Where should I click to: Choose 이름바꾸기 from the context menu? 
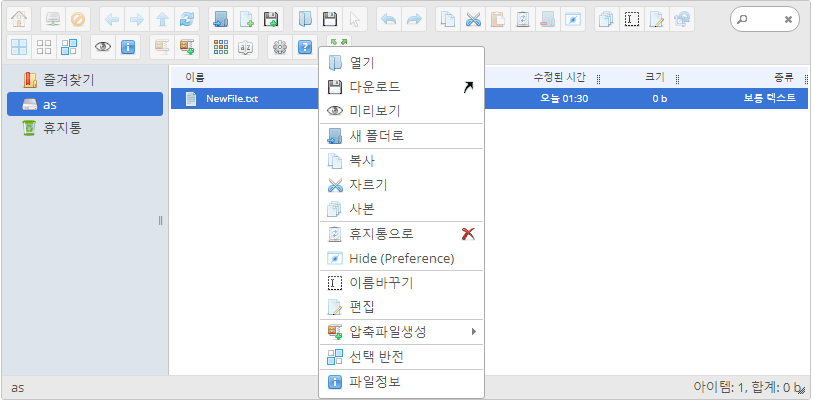[401, 283]
